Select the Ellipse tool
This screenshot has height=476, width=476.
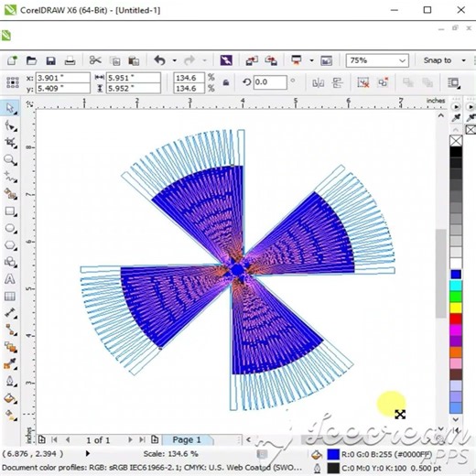tap(10, 228)
